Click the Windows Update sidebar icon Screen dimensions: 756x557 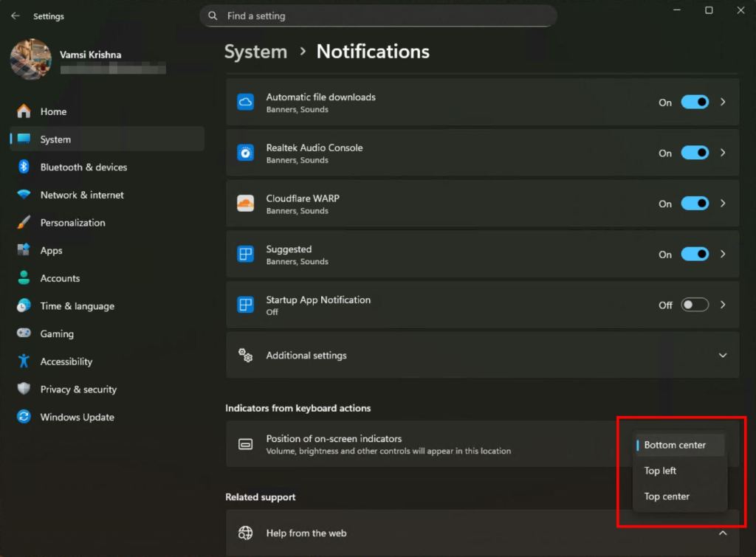[24, 416]
